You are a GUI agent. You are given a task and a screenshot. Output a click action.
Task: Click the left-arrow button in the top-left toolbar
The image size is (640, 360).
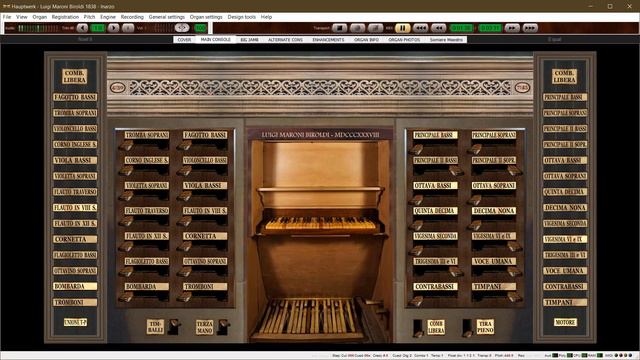point(82,28)
